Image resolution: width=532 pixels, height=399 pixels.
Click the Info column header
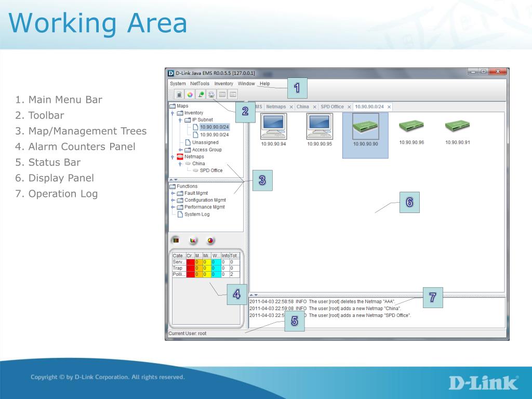coord(225,256)
